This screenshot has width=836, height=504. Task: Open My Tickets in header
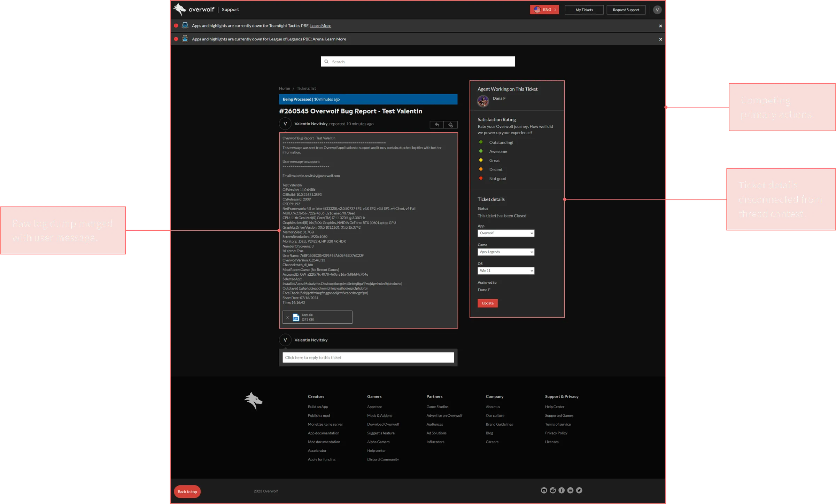[584, 10]
